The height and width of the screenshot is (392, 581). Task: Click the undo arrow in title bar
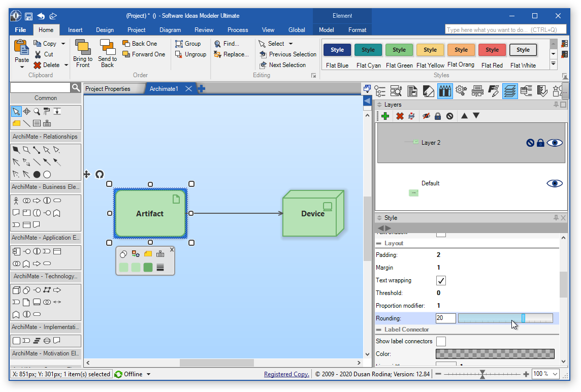[41, 16]
